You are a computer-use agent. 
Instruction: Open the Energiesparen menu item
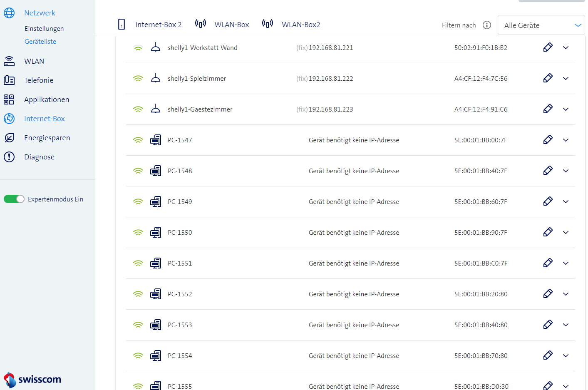pyautogui.click(x=47, y=138)
